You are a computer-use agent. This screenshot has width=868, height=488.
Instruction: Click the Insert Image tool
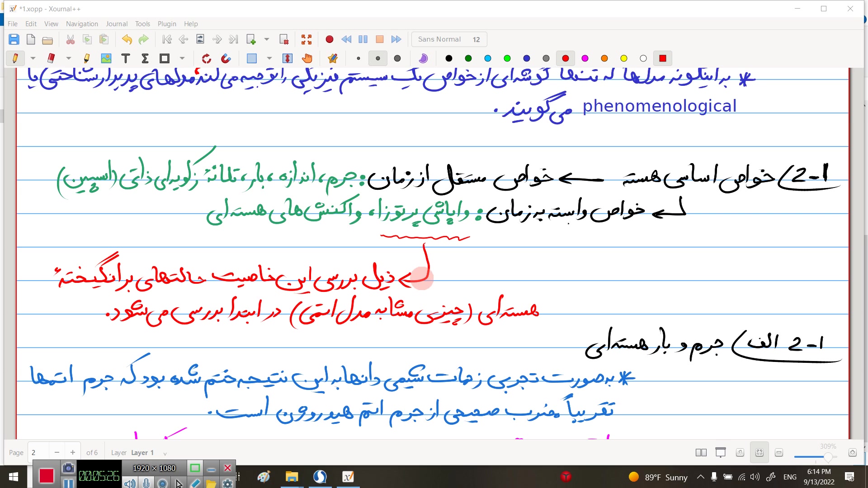[x=106, y=58]
